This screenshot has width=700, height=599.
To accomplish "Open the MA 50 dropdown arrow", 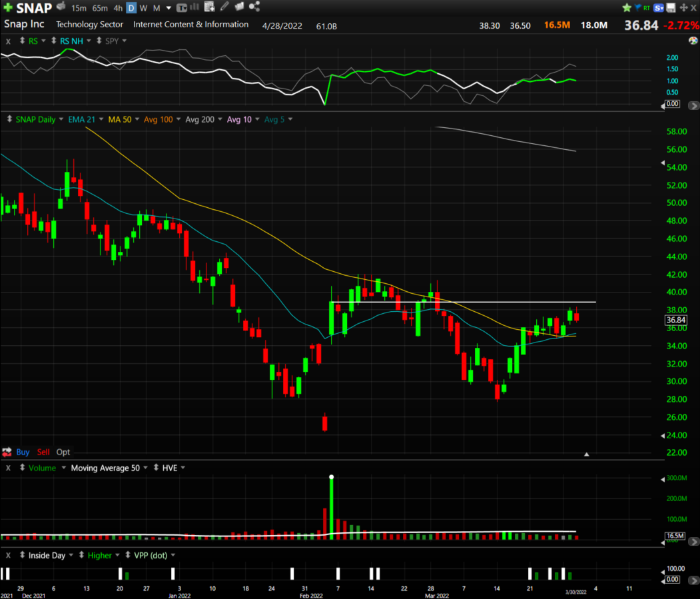I will click(x=137, y=119).
